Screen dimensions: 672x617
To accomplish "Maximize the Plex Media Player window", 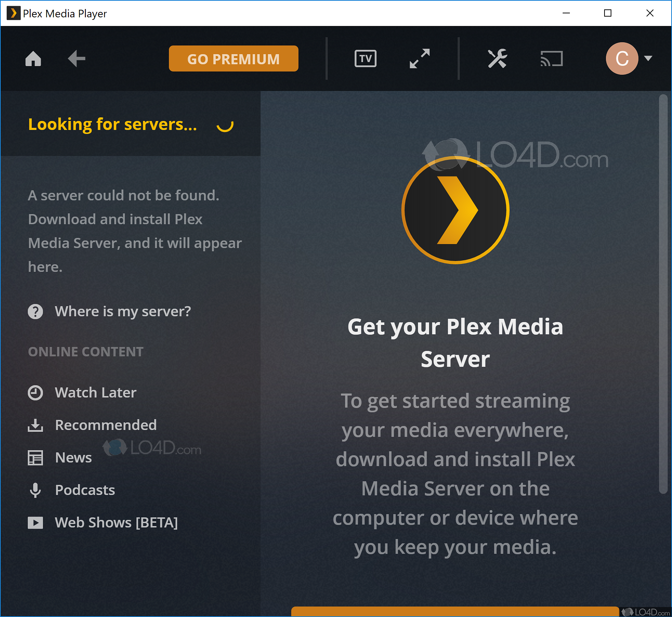I will 608,13.
